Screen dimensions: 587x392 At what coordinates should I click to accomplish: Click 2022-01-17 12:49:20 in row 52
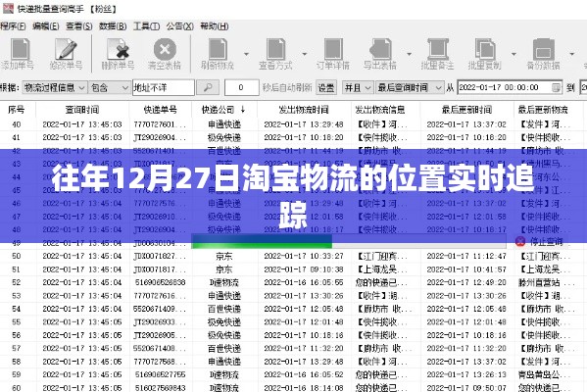pyautogui.click(x=466, y=282)
